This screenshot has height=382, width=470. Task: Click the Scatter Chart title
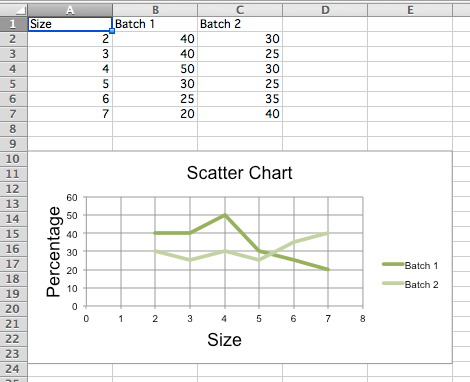pyautogui.click(x=239, y=173)
